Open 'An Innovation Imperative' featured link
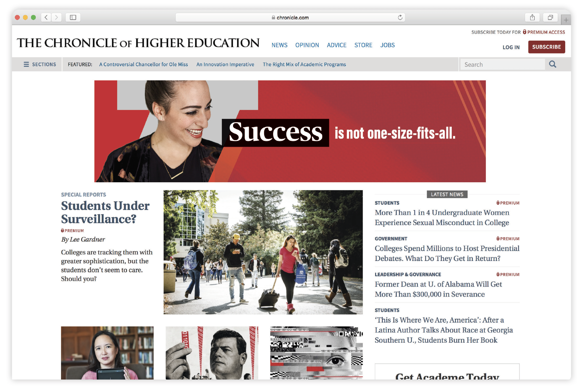 [x=225, y=64]
